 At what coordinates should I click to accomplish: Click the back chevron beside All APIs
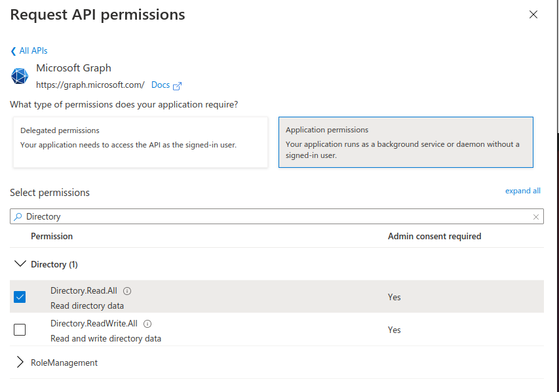coord(13,51)
